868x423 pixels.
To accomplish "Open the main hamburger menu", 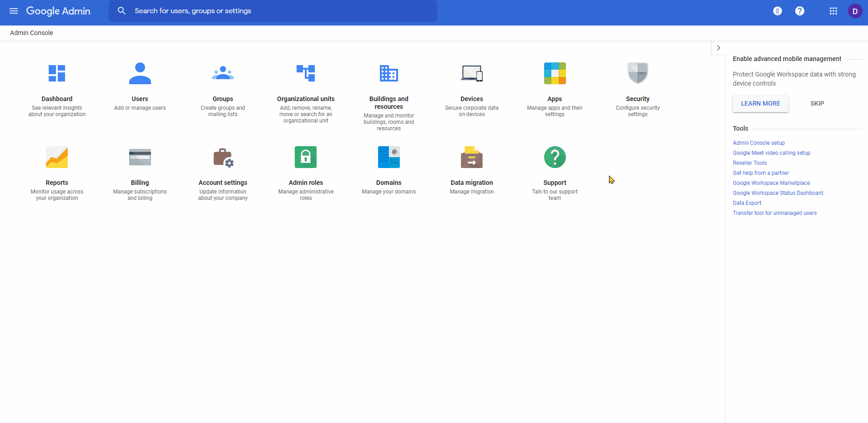I will 14,11.
